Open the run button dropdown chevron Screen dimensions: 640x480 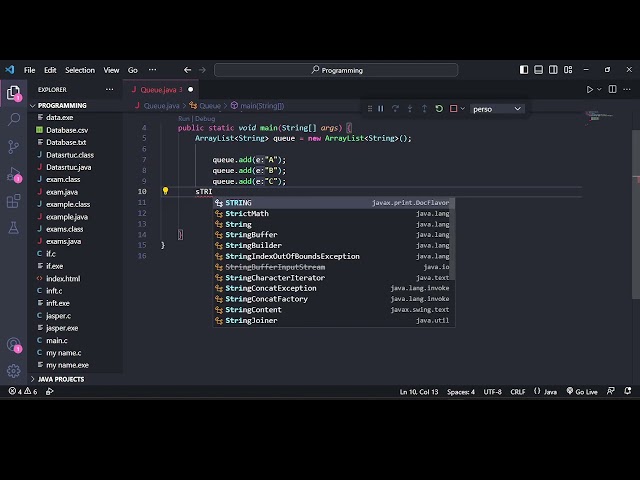(599, 89)
